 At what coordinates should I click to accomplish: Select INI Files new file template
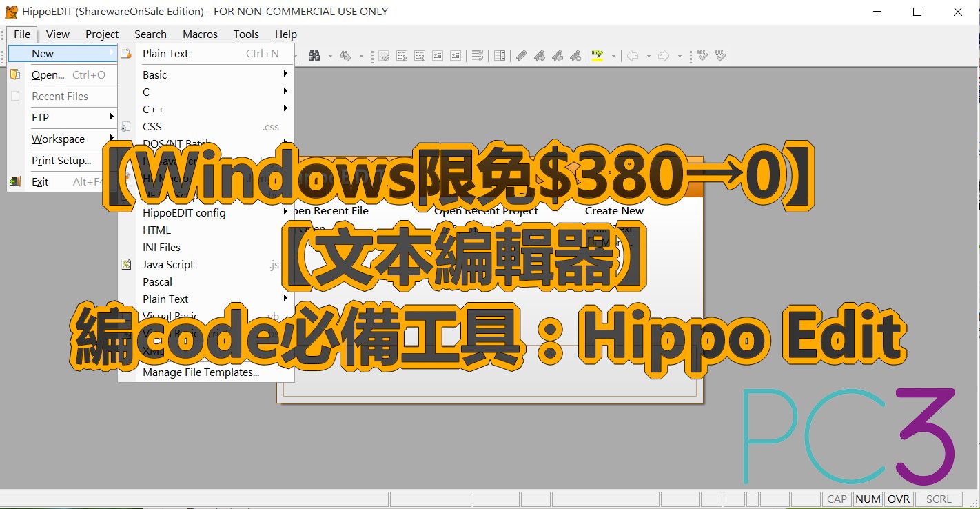(206, 247)
